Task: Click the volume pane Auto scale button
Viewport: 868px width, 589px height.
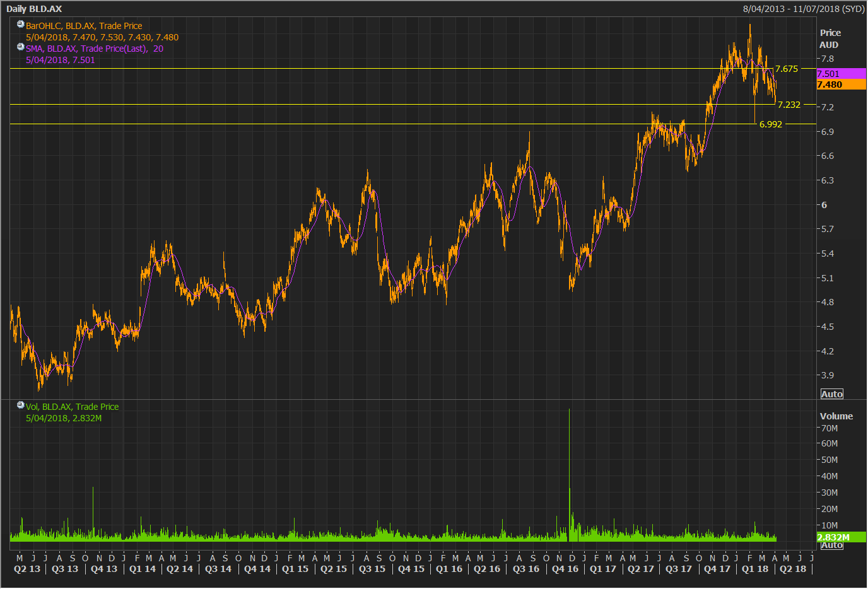Action: 831,545
